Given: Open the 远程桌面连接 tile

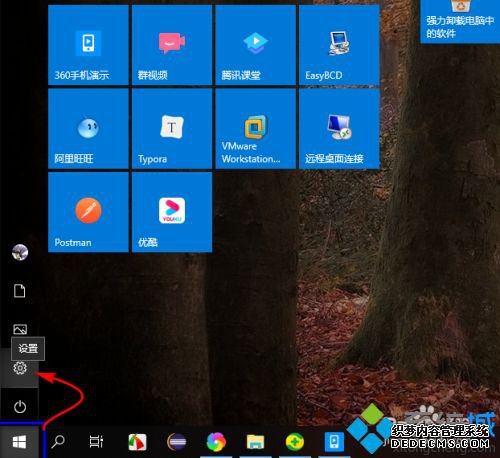Looking at the screenshot, I should click(339, 129).
